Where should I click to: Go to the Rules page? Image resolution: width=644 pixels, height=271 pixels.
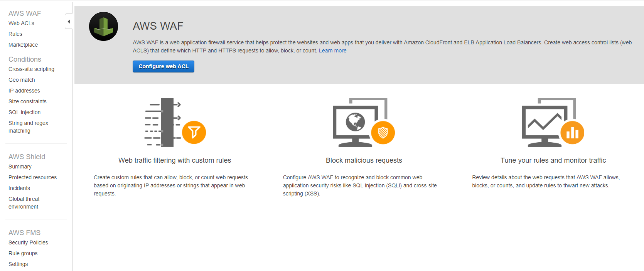(x=15, y=34)
